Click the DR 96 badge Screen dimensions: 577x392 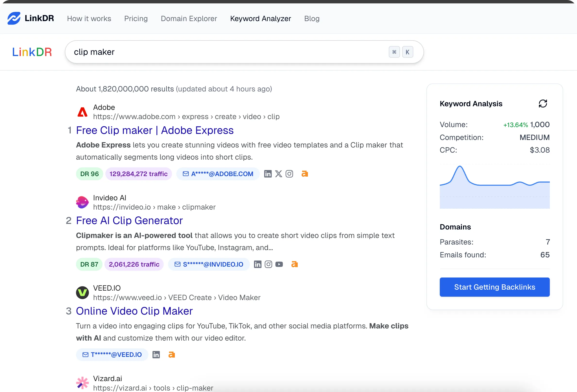pyautogui.click(x=89, y=174)
